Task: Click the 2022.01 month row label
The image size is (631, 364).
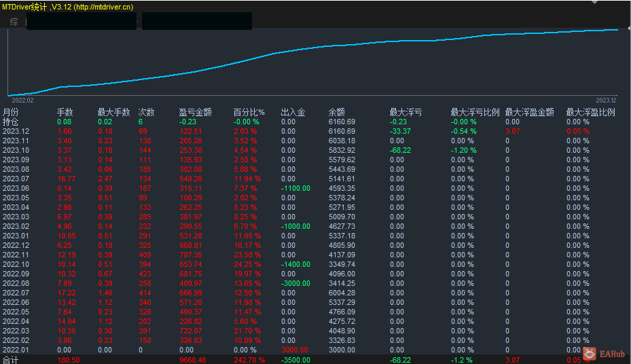Action: (16, 350)
